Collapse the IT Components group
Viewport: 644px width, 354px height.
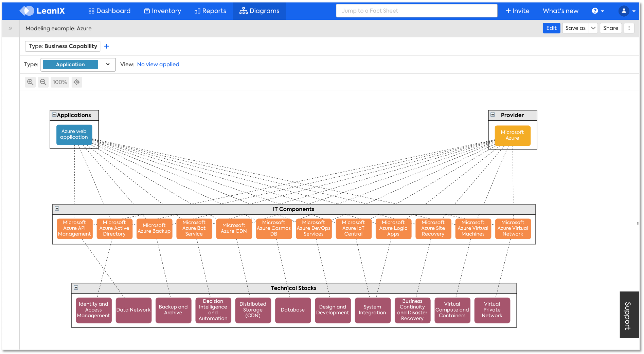pyautogui.click(x=57, y=209)
